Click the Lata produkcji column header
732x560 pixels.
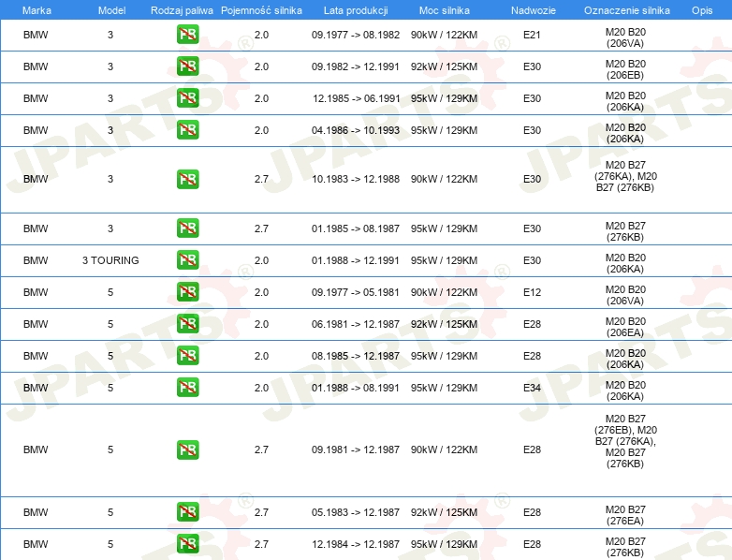pyautogui.click(x=356, y=10)
